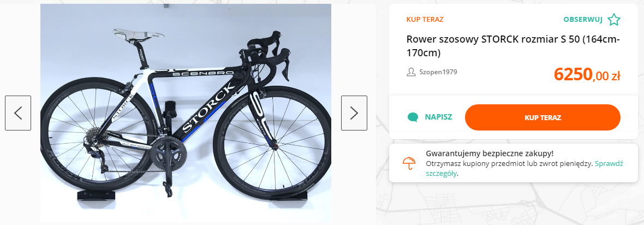The width and height of the screenshot is (644, 225).
Task: Open the Sprawdź szczegóły link
Action: pyautogui.click(x=609, y=163)
